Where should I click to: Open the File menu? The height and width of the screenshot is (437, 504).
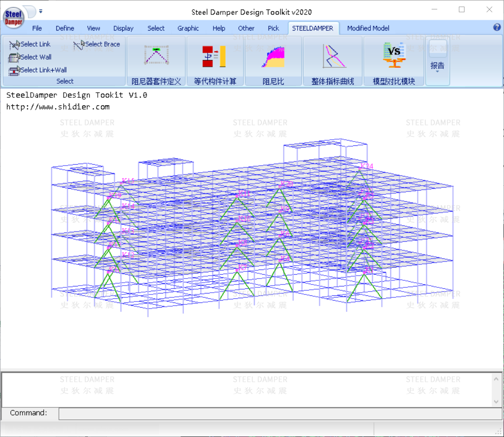click(37, 28)
